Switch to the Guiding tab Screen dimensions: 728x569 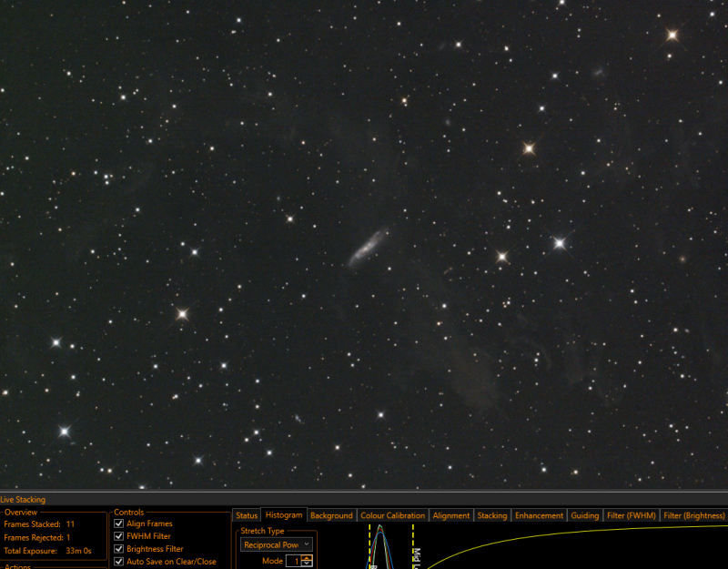click(x=584, y=515)
